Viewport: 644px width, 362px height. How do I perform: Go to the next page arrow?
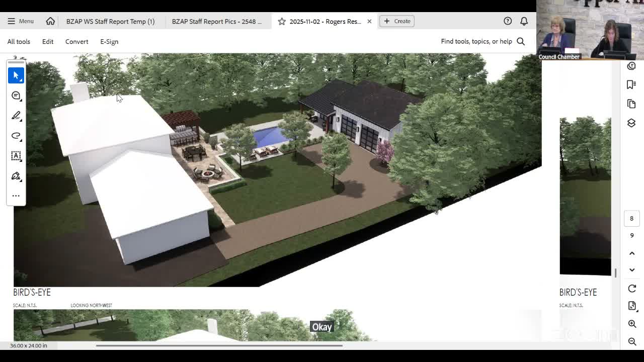pos(632,270)
